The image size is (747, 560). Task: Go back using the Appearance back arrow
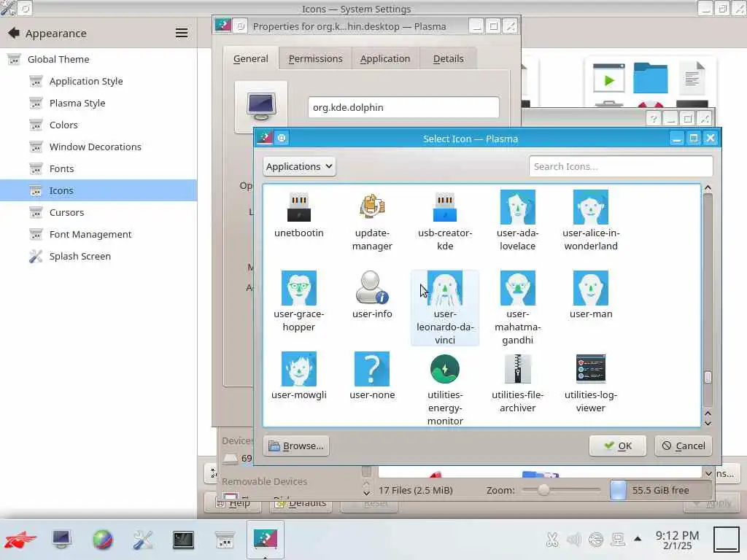pos(14,33)
